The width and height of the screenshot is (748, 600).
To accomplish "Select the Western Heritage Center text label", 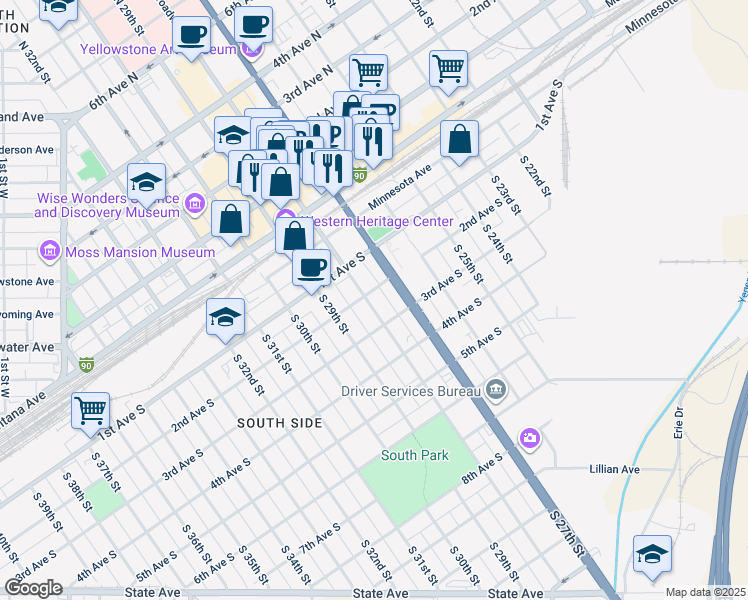I will (x=373, y=220).
